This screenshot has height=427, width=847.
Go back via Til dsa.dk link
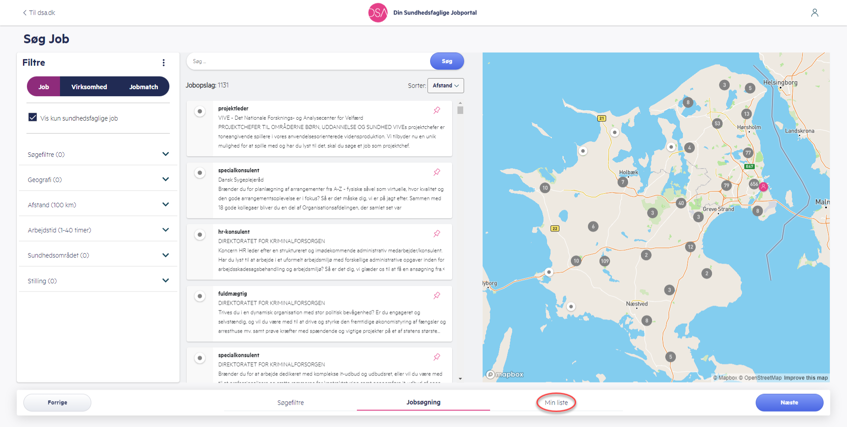39,13
